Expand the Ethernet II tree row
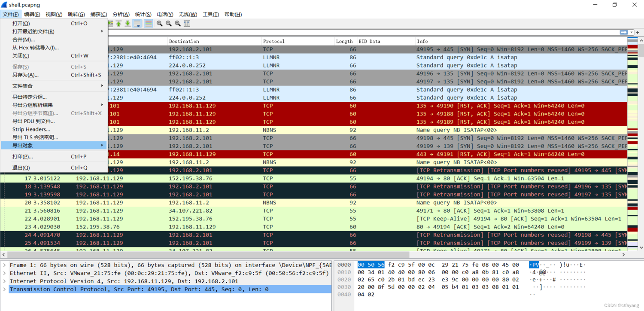This screenshot has width=644, height=311. point(4,273)
